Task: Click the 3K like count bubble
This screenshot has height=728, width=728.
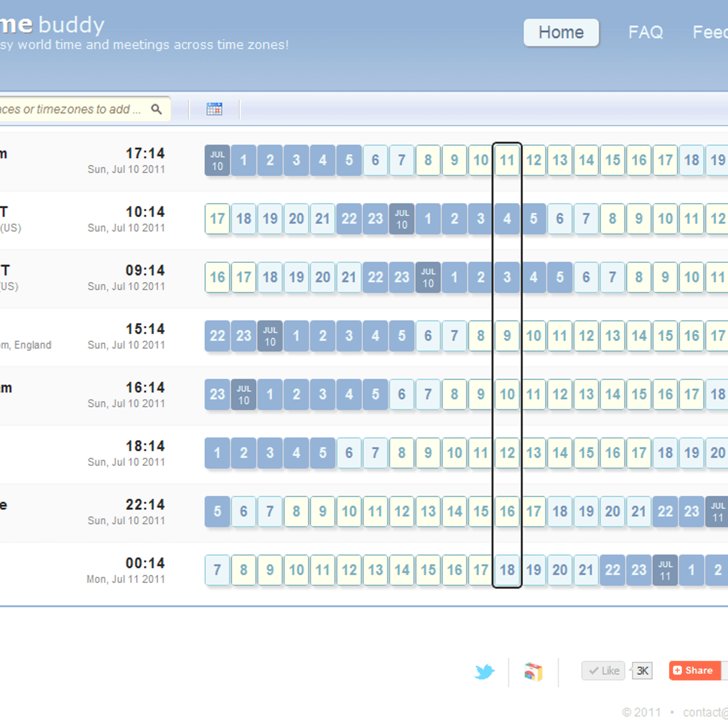Action: tap(642, 671)
